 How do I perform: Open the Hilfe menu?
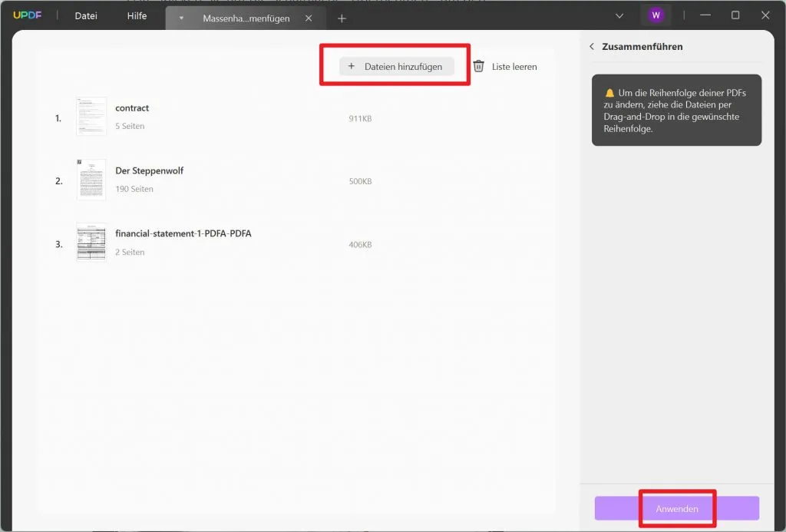pos(137,16)
